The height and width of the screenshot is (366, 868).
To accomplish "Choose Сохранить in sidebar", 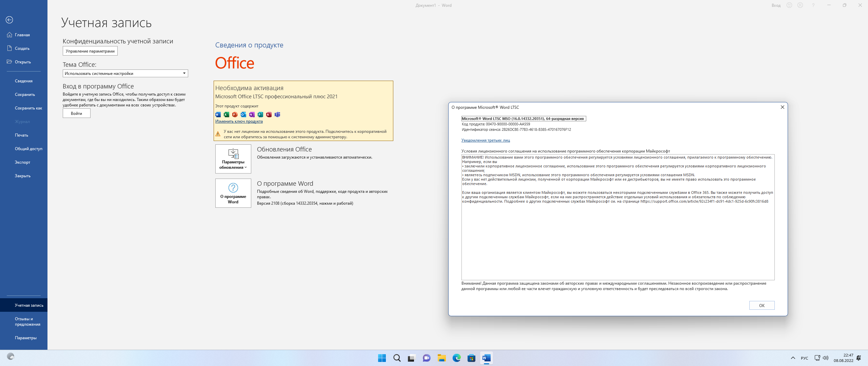I will (x=24, y=95).
